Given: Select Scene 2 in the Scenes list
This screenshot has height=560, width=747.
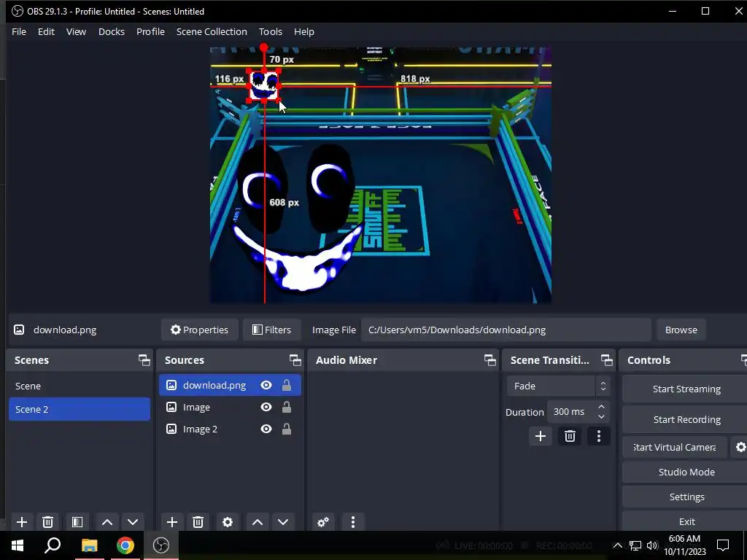Looking at the screenshot, I should pos(79,409).
